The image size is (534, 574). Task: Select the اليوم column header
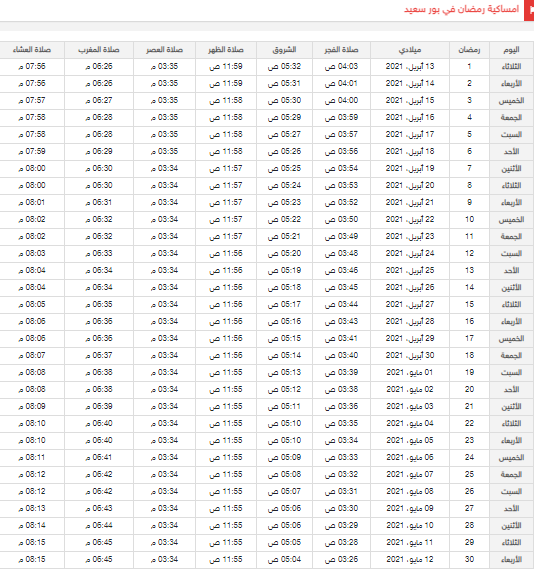[x=511, y=50]
